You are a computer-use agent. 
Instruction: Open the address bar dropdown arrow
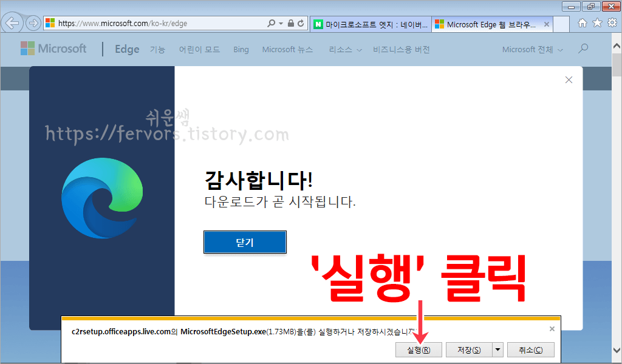281,24
